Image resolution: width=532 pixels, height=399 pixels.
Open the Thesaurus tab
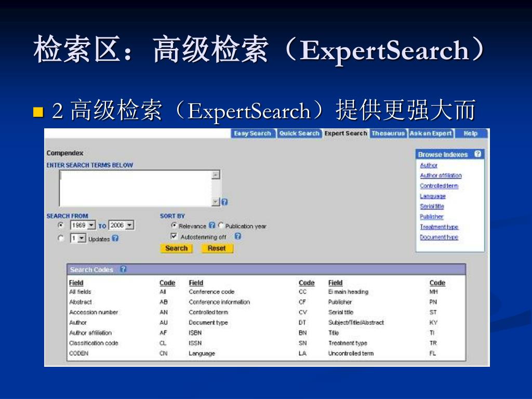click(389, 134)
